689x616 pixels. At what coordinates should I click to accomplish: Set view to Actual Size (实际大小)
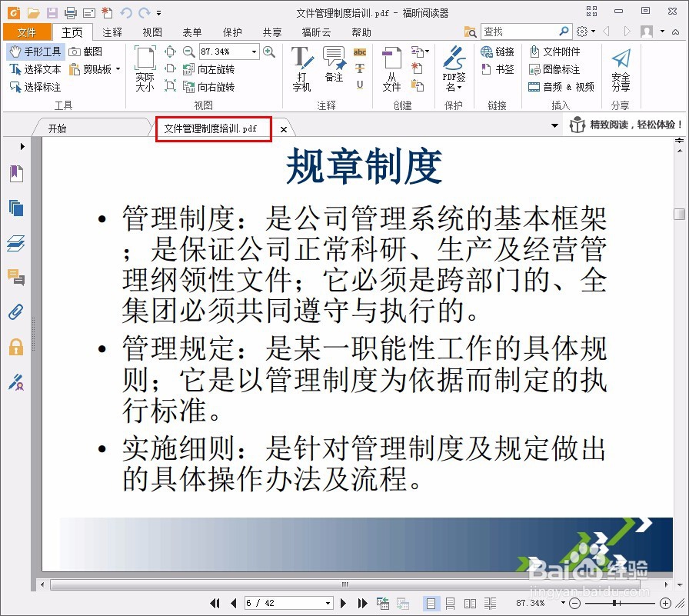pos(145,68)
